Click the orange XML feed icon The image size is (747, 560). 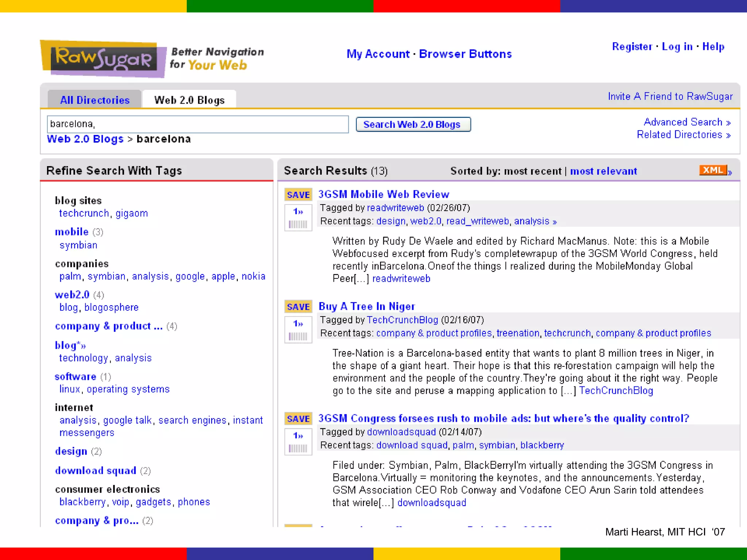(x=713, y=170)
